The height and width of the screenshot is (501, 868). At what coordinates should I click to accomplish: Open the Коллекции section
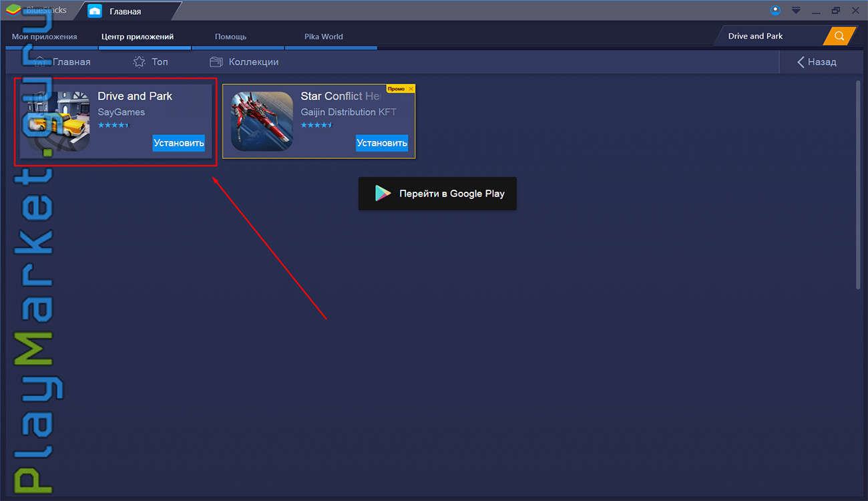click(x=244, y=61)
